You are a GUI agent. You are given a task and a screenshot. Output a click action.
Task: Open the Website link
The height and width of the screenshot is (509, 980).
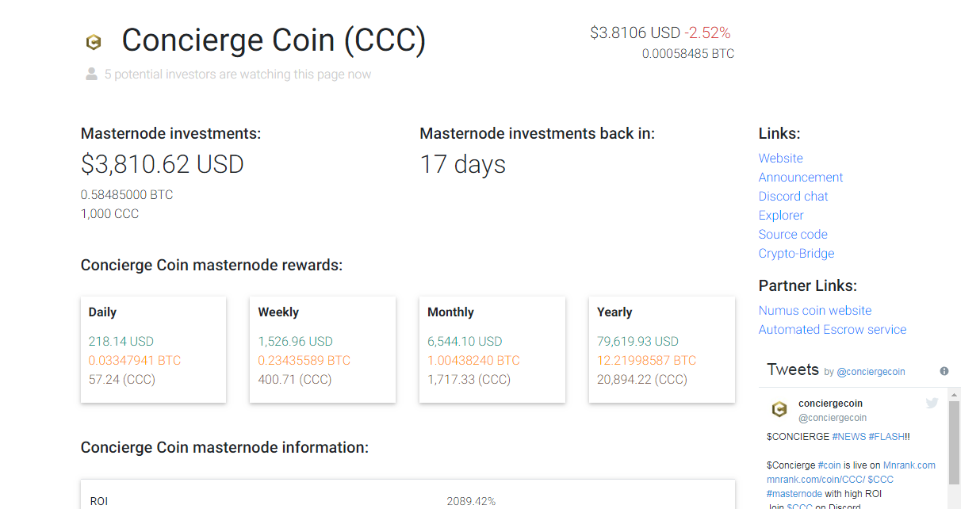tap(780, 159)
